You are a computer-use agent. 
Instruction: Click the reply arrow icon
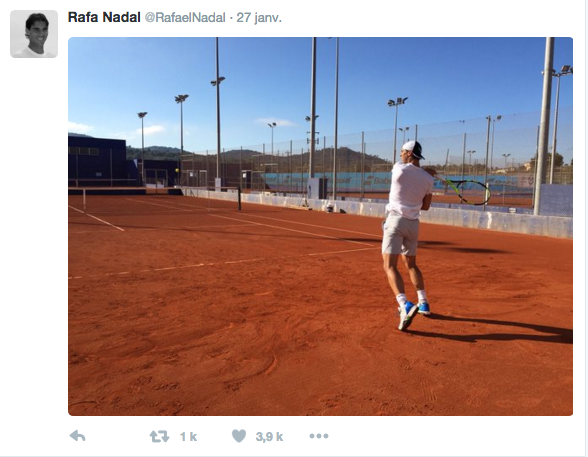(x=78, y=436)
